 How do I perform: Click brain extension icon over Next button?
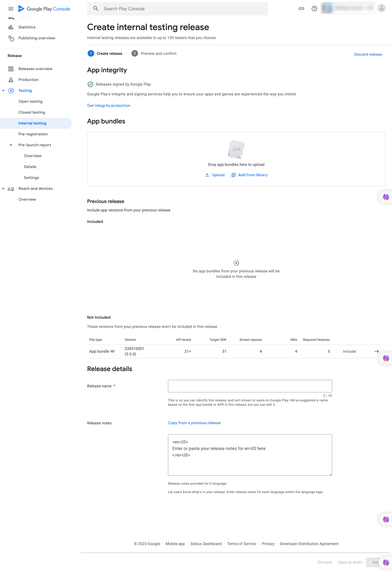click(x=386, y=563)
